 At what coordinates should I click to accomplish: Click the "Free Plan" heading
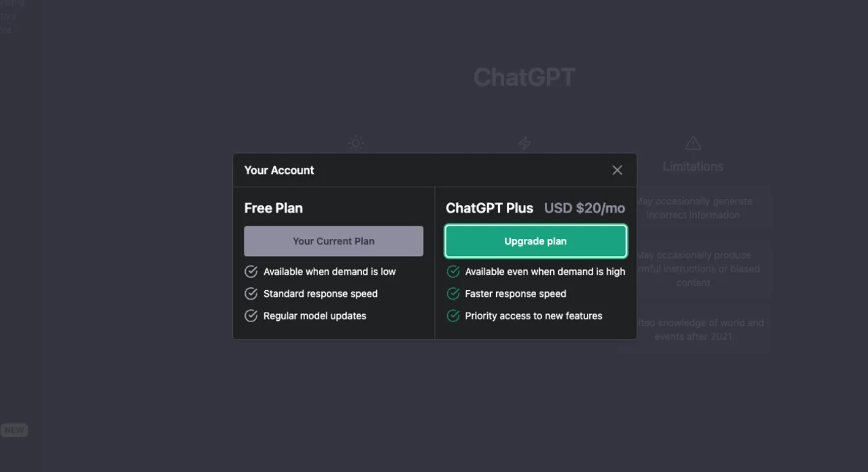pyautogui.click(x=273, y=209)
